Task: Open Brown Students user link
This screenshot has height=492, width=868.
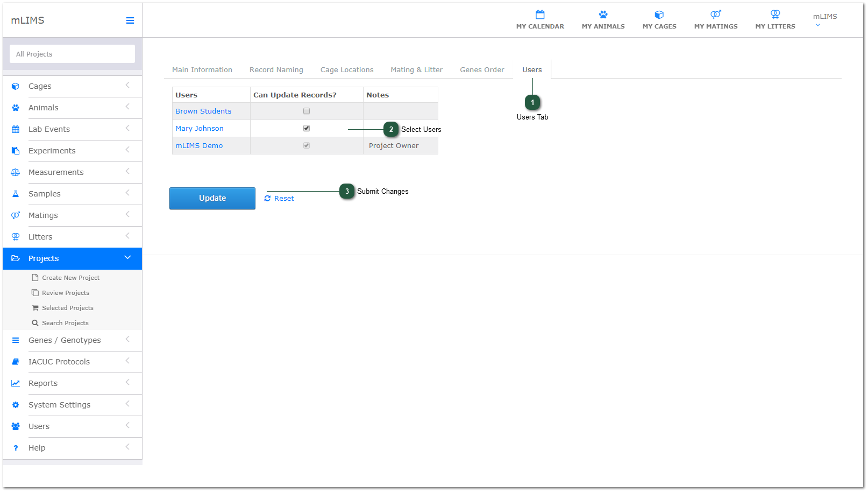Action: (x=203, y=111)
